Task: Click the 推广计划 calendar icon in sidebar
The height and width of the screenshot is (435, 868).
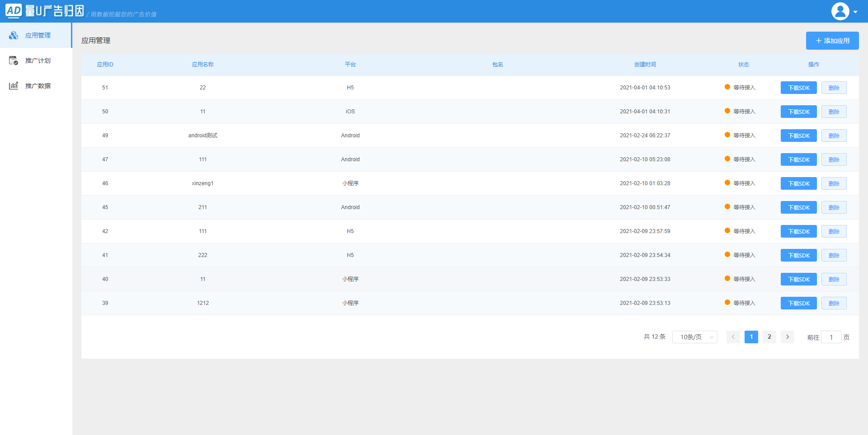Action: [x=14, y=61]
